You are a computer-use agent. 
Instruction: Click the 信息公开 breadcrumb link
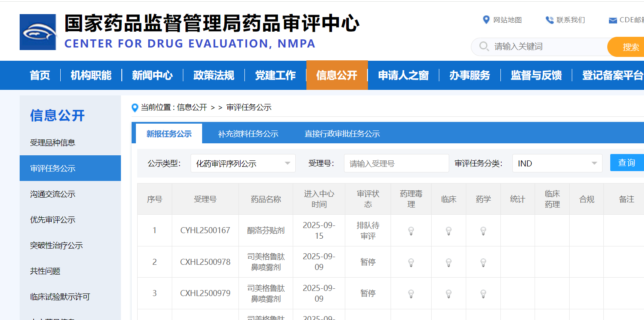tap(192, 107)
